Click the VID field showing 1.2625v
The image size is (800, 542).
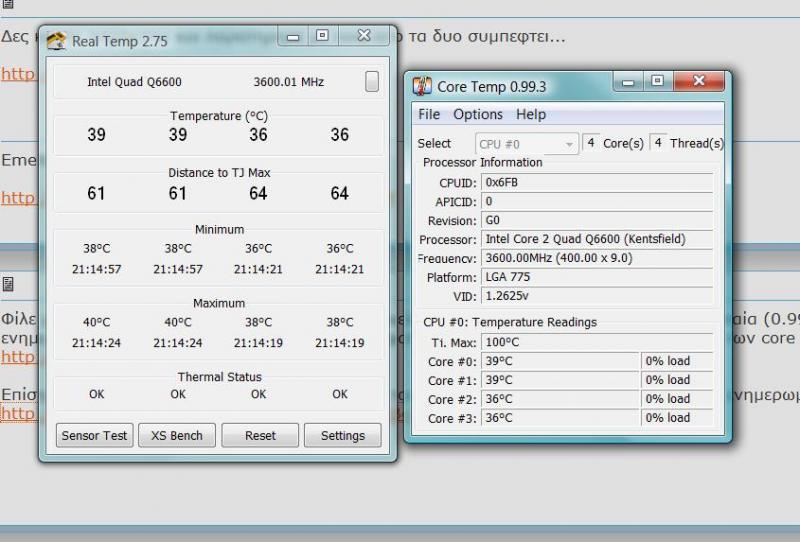click(x=597, y=296)
